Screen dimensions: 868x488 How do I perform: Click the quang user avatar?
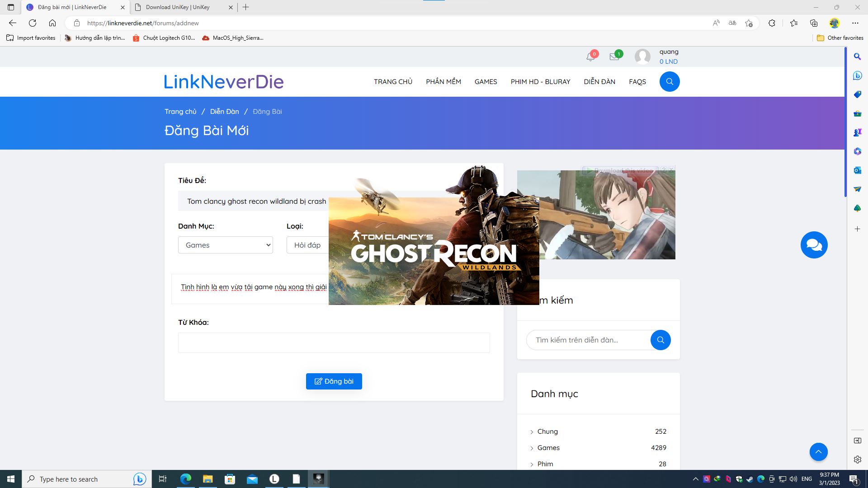(642, 56)
